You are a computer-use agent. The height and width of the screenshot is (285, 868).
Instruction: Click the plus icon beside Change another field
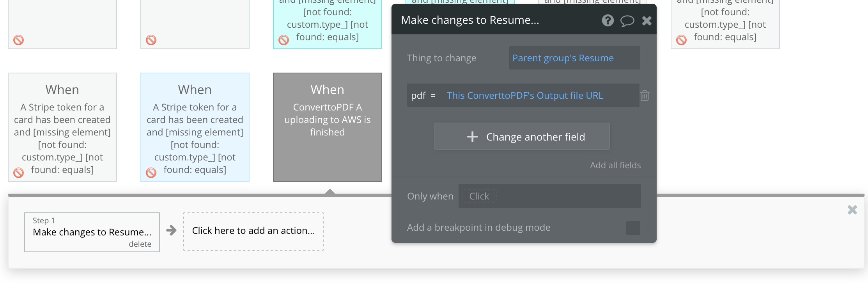(472, 137)
